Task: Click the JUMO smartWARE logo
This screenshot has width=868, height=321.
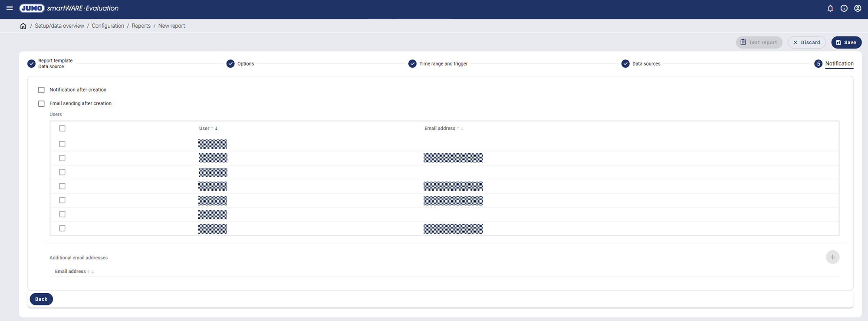Action: [69, 8]
